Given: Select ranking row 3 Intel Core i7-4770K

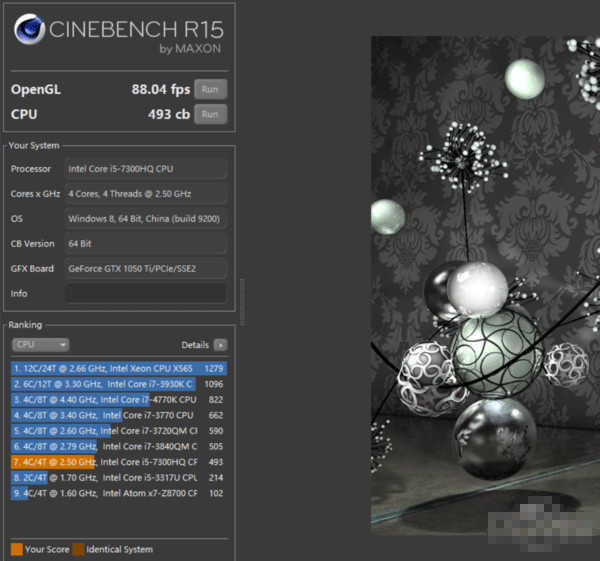Looking at the screenshot, I should tap(119, 400).
